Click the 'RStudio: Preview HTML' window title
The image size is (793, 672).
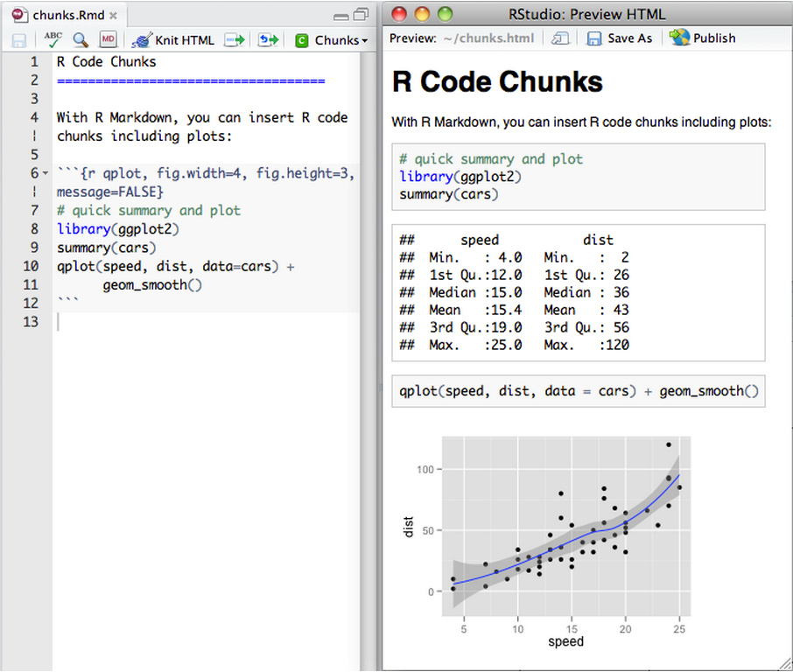pos(586,14)
